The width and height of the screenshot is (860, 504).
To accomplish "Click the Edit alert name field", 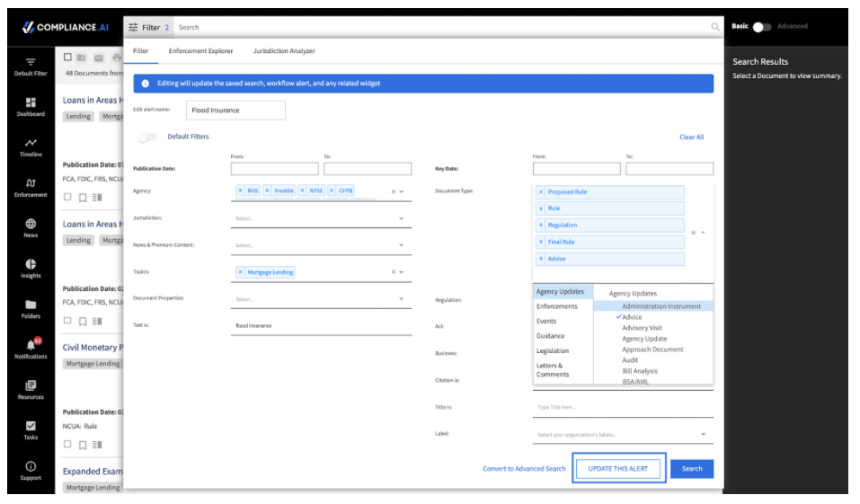I will pyautogui.click(x=235, y=110).
